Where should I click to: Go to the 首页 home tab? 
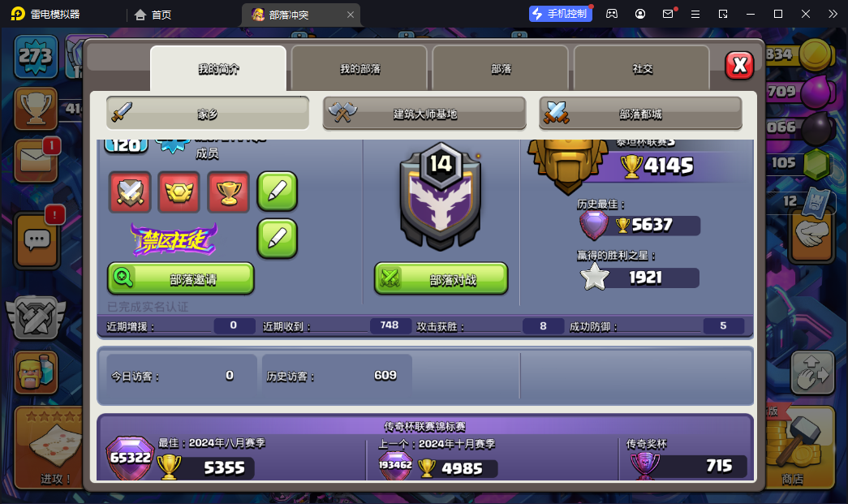[153, 15]
